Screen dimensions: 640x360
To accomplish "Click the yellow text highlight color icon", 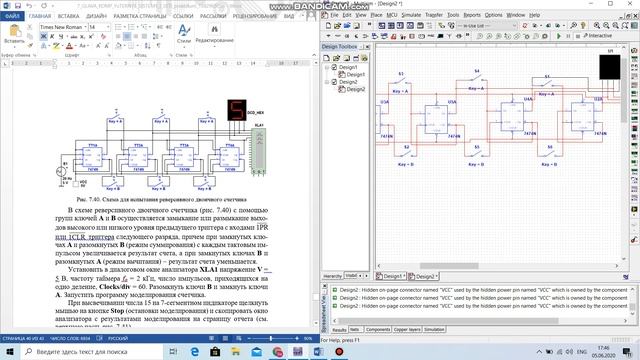I will click(56, 46).
